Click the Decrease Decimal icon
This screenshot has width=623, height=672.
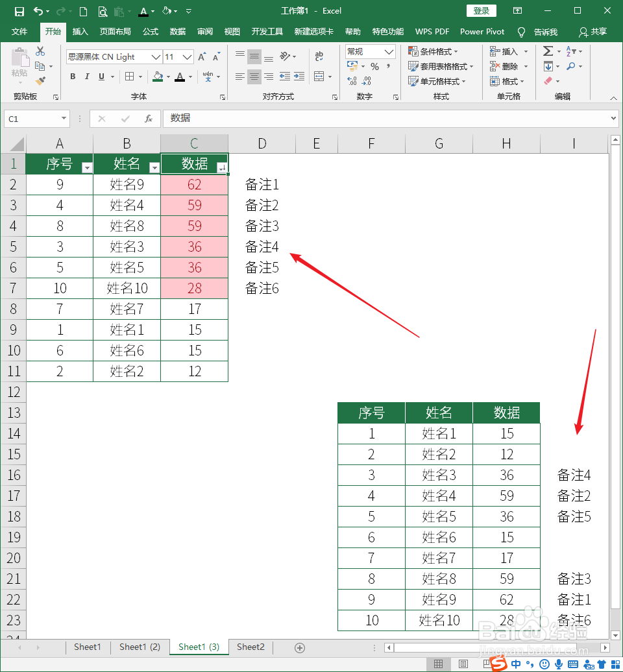click(x=367, y=80)
